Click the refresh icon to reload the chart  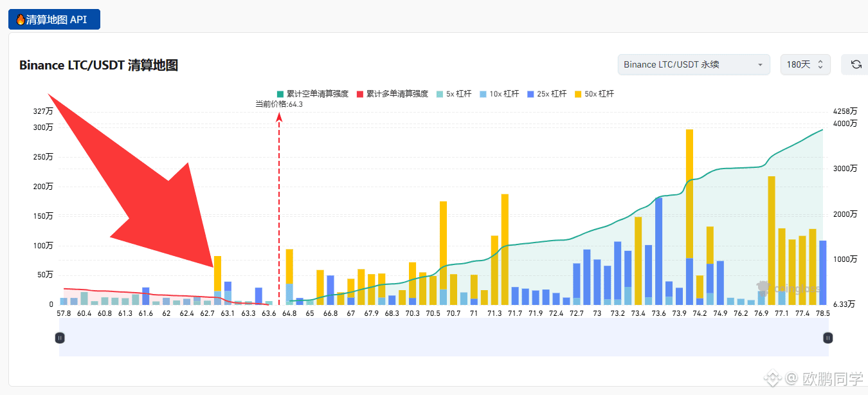(x=856, y=64)
